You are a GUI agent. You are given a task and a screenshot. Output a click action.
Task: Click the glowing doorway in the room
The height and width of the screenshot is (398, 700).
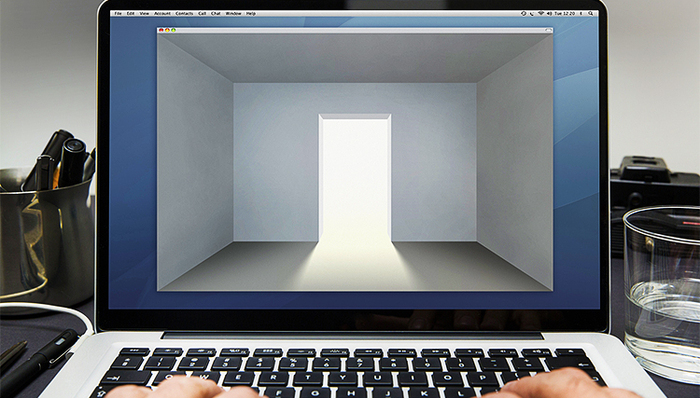tap(355, 178)
